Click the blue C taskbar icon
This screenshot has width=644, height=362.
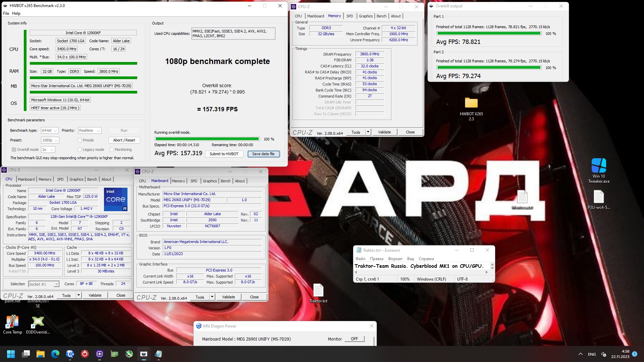pos(70,354)
